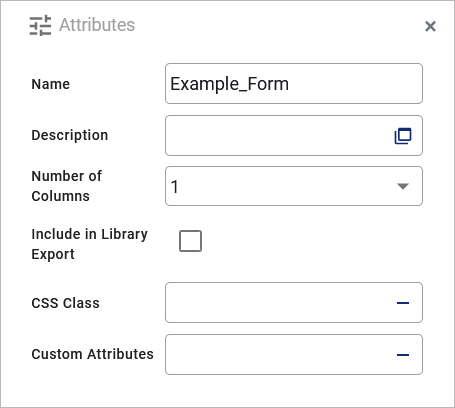Image resolution: width=455 pixels, height=408 pixels.
Task: Click the CSS Class label
Action: [65, 303]
